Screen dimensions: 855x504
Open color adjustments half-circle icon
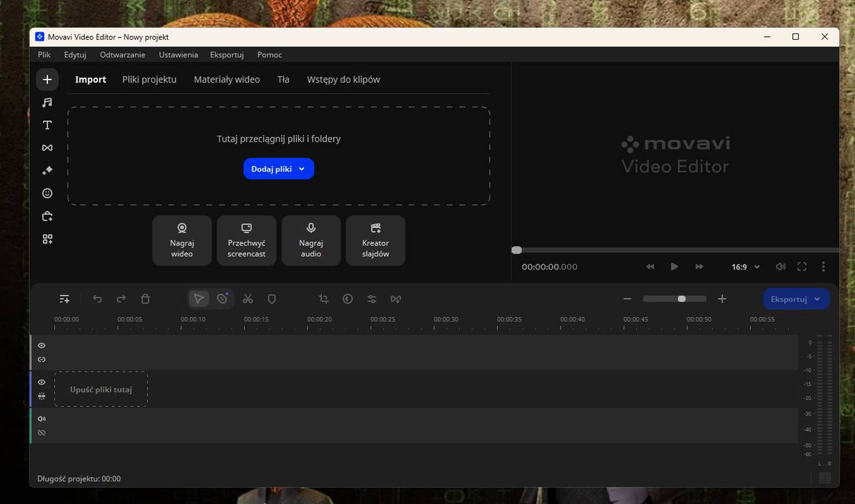pyautogui.click(x=348, y=299)
